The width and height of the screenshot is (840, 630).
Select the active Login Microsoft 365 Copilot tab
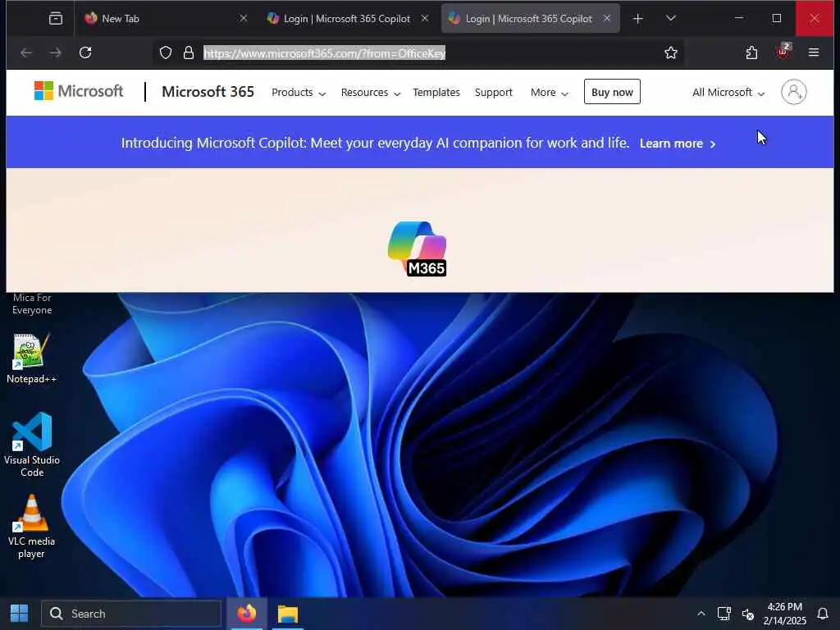click(531, 19)
